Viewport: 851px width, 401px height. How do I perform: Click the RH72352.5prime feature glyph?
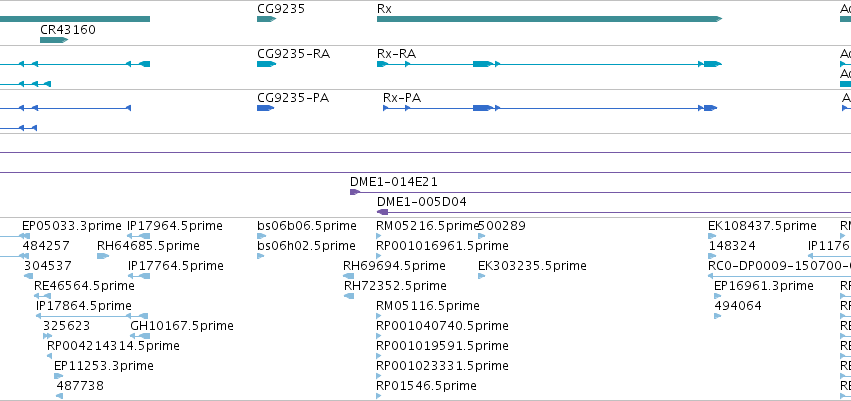pos(348,296)
